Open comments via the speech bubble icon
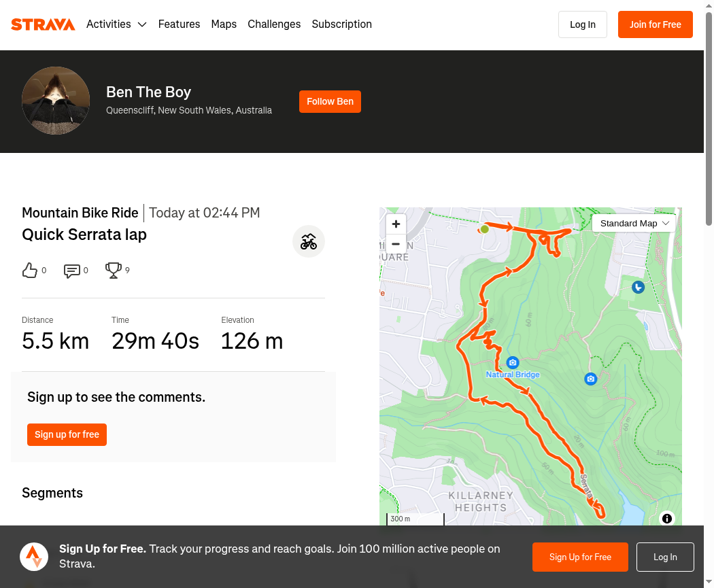This screenshot has width=714, height=588. point(72,271)
